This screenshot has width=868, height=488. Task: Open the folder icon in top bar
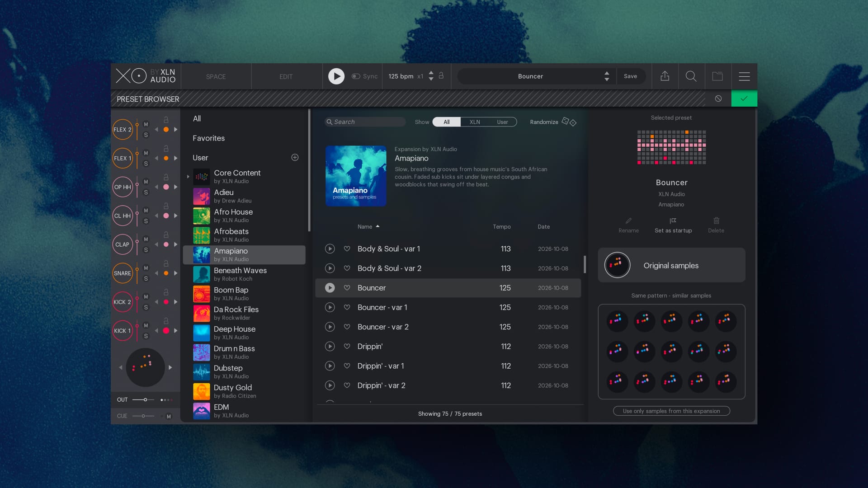point(717,76)
